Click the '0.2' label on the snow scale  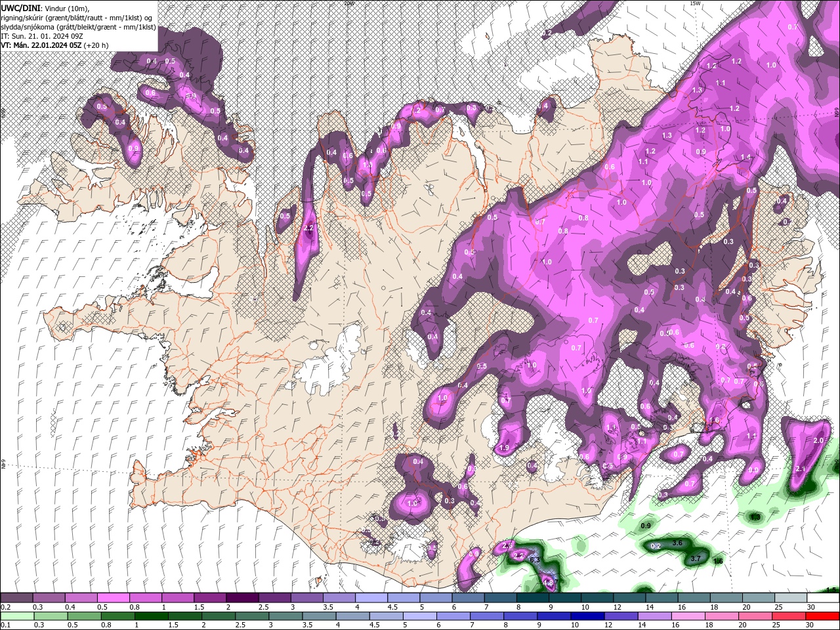point(6,607)
